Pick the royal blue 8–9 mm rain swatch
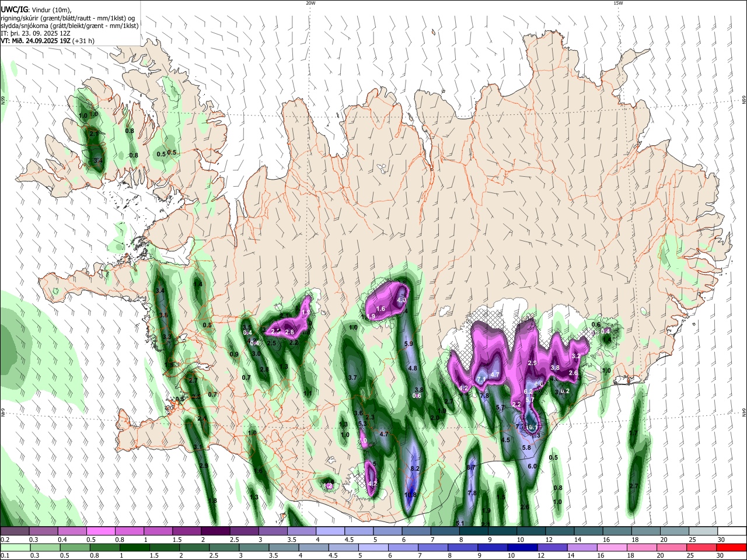This screenshot has height=560, width=747. (x=463, y=547)
